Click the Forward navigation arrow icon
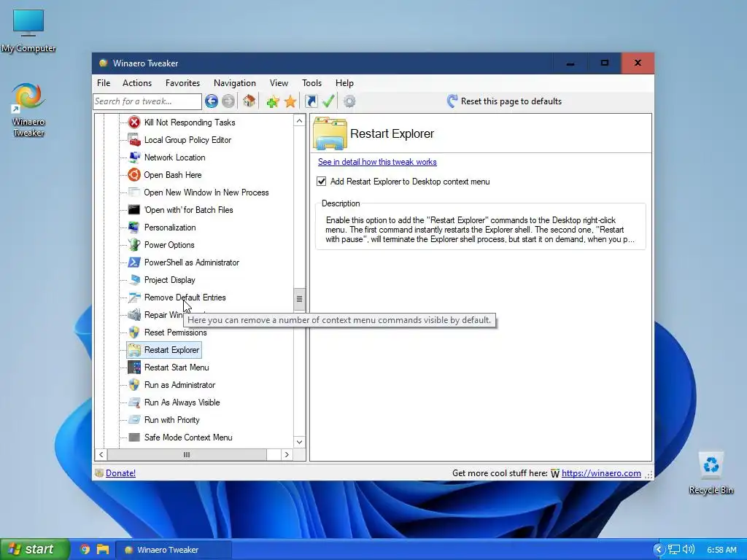Screen dimensions: 747x560 point(228,101)
